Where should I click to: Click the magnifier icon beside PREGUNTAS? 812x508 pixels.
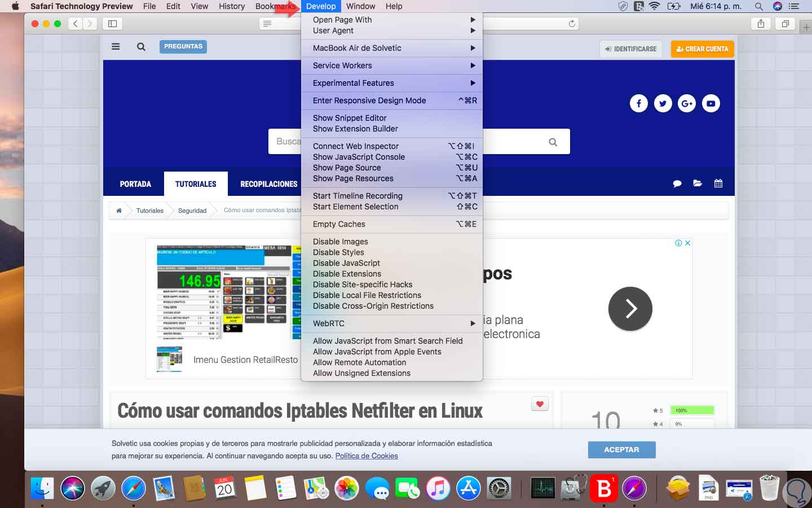[141, 47]
